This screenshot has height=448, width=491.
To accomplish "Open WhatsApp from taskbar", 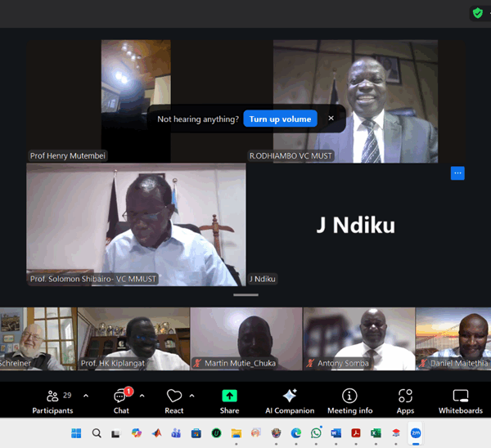I will coord(316,433).
